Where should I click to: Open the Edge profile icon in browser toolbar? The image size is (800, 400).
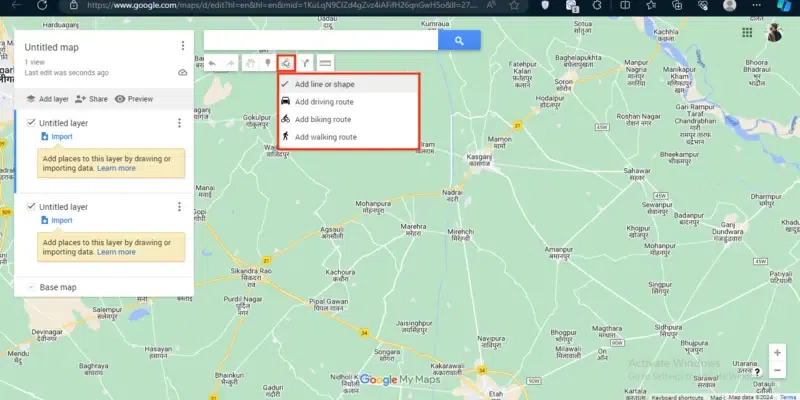730,5
